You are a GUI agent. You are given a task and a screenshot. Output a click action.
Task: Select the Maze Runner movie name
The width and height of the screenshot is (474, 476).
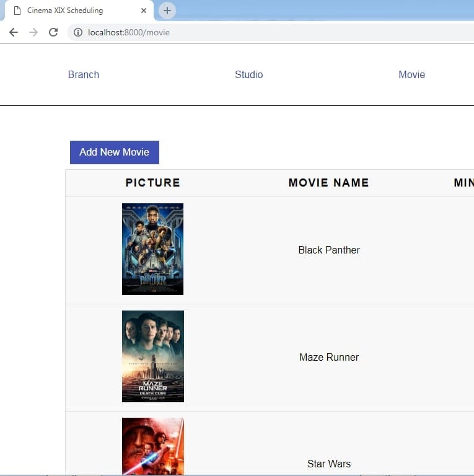click(329, 357)
